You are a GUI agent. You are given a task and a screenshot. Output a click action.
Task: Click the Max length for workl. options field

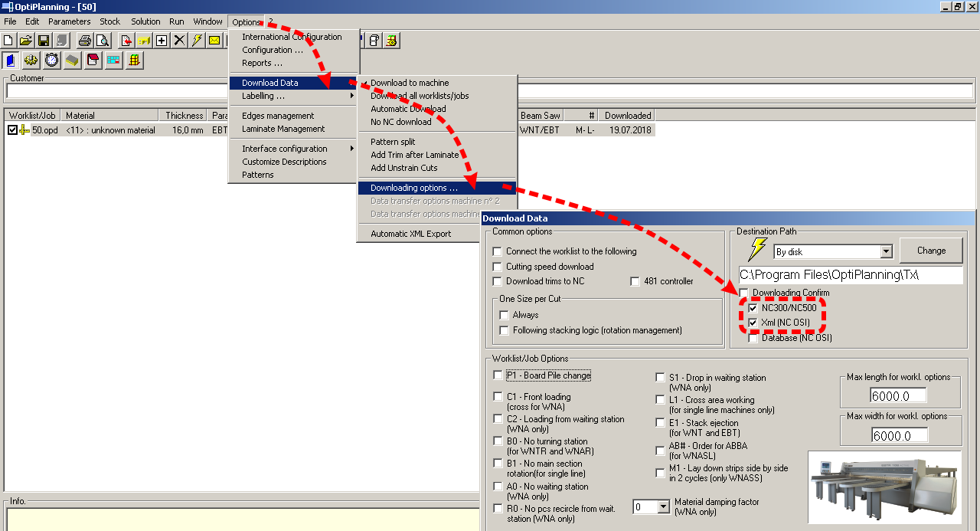click(899, 395)
